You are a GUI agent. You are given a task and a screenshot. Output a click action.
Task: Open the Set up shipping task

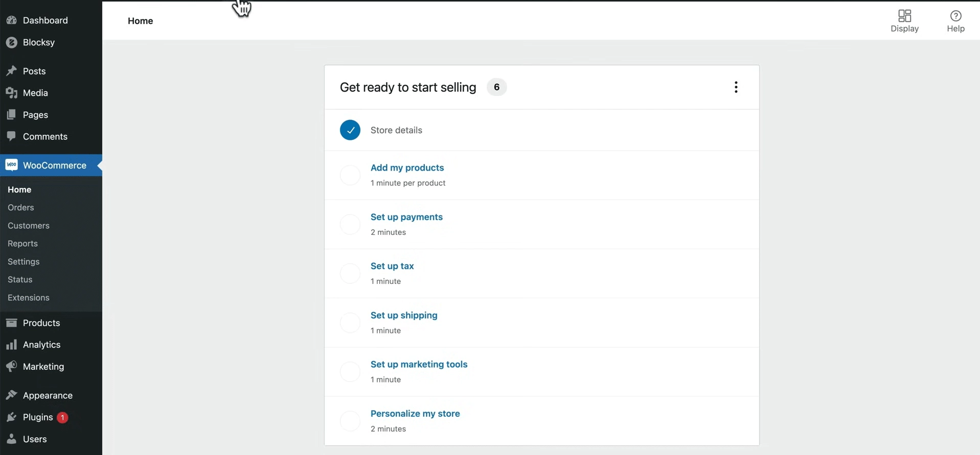click(404, 315)
